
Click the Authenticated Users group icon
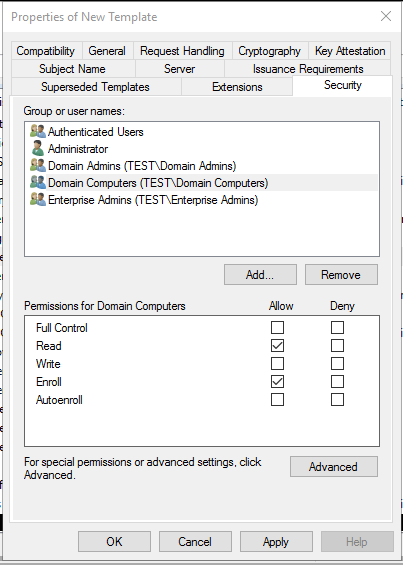coord(38,132)
